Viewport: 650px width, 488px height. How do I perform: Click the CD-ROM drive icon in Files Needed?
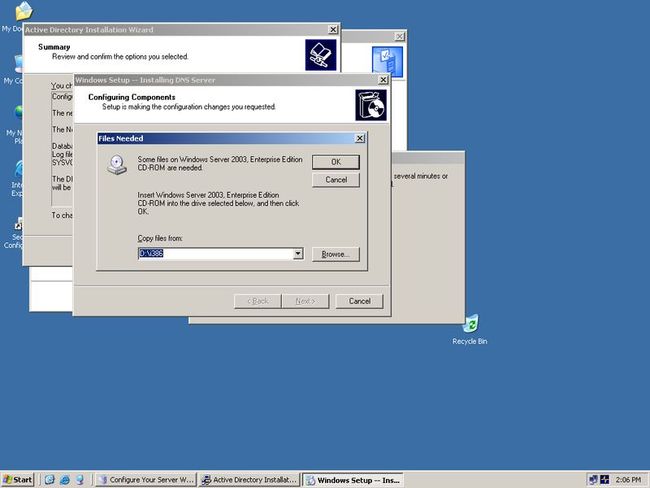tap(117, 165)
